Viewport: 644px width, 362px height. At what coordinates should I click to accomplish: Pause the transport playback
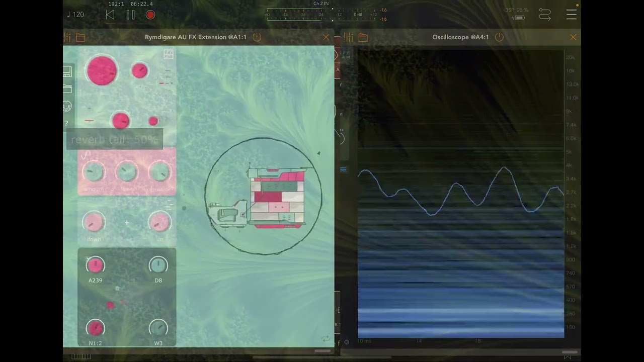coord(130,15)
